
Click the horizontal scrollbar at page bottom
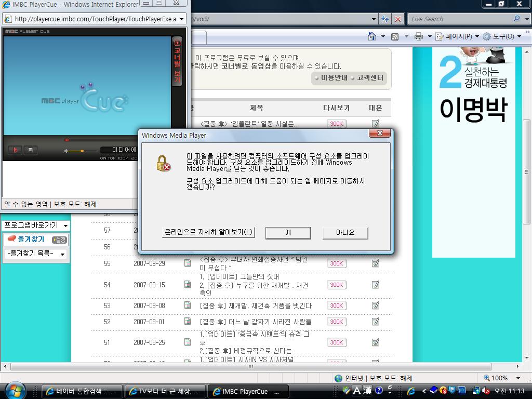(251, 366)
